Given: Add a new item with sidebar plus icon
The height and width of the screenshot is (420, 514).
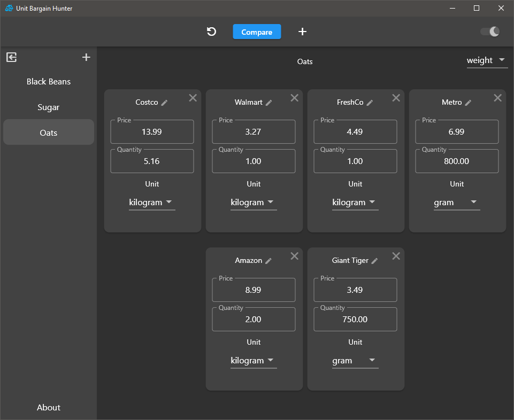Looking at the screenshot, I should tap(86, 57).
